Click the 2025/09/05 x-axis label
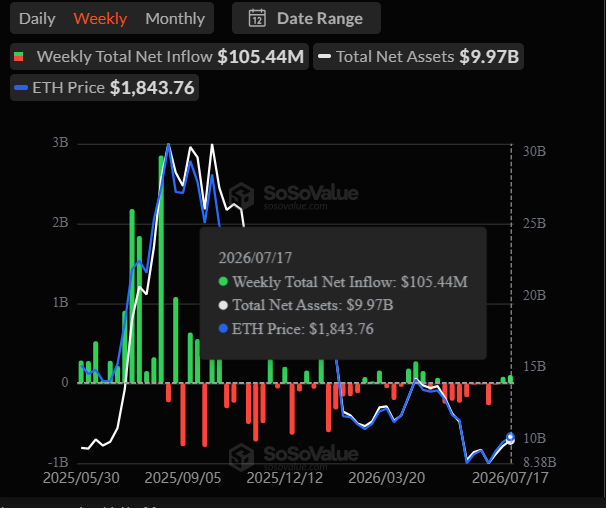Image resolution: width=606 pixels, height=508 pixels. coord(183,478)
